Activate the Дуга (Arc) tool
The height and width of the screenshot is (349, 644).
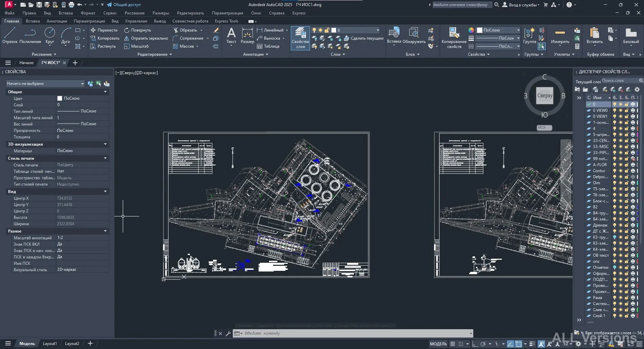(x=65, y=36)
